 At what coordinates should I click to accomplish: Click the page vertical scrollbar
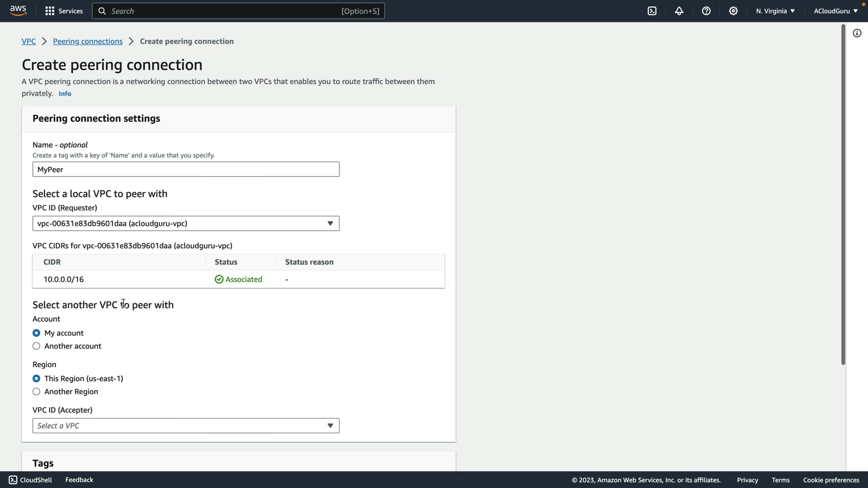843,194
